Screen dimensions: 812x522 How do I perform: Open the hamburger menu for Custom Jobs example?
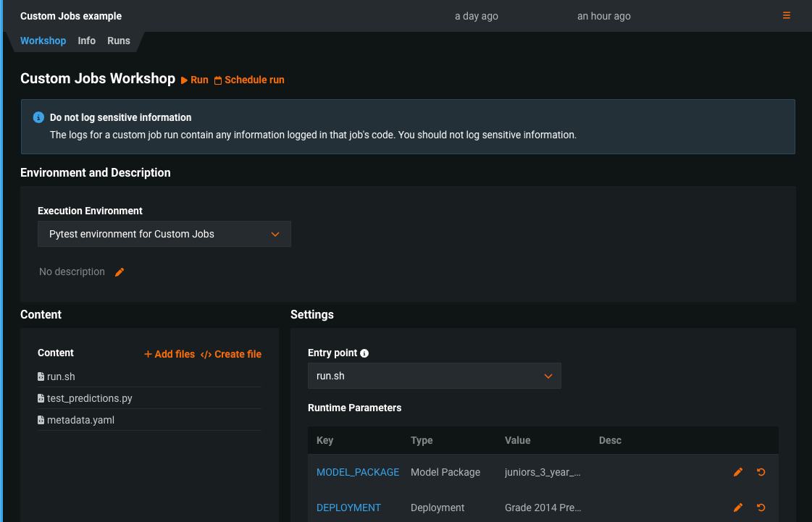click(x=787, y=16)
